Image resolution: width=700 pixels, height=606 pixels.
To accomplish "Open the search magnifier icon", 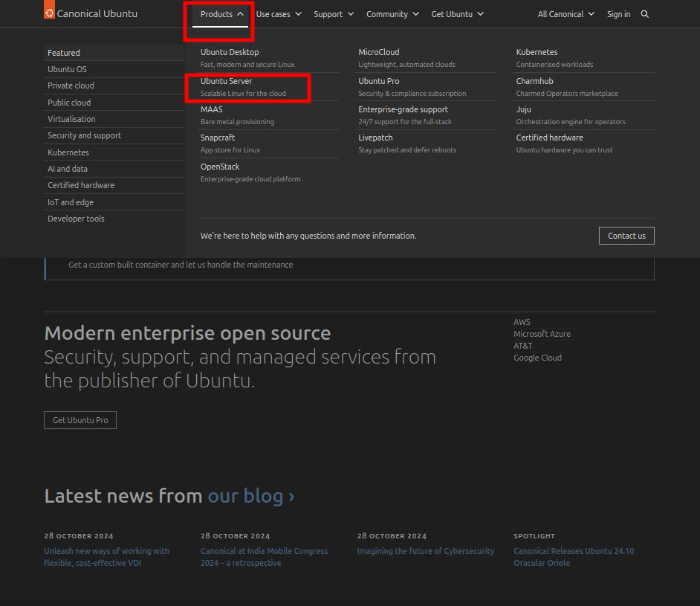I will pyautogui.click(x=644, y=14).
